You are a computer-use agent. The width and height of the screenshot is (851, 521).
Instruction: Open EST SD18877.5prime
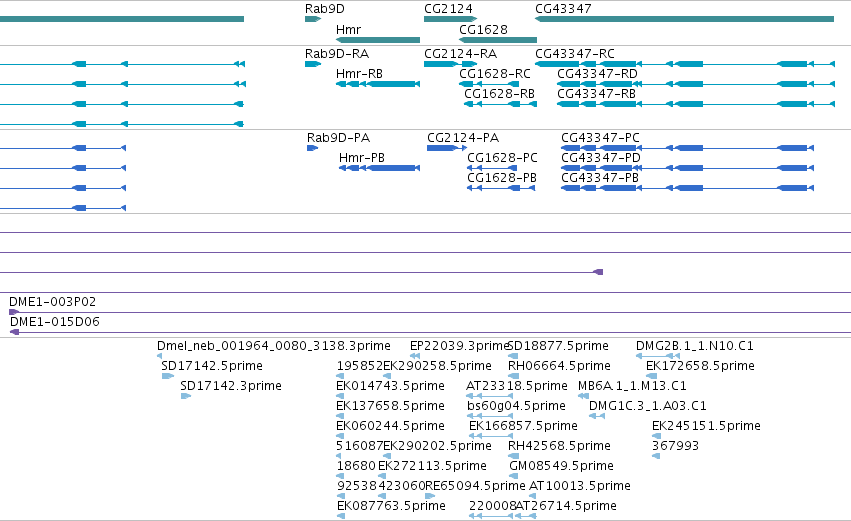tap(558, 346)
